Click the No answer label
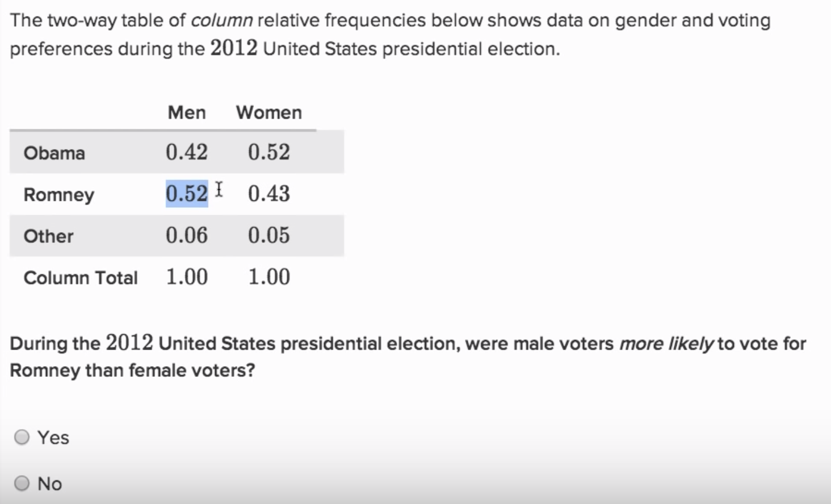 click(x=50, y=484)
